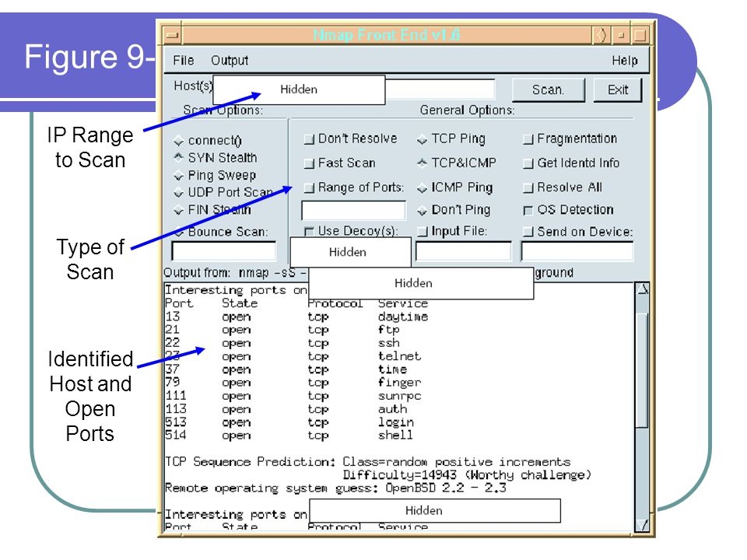Open the File menu
Screen dimensions: 747x560
tap(184, 61)
